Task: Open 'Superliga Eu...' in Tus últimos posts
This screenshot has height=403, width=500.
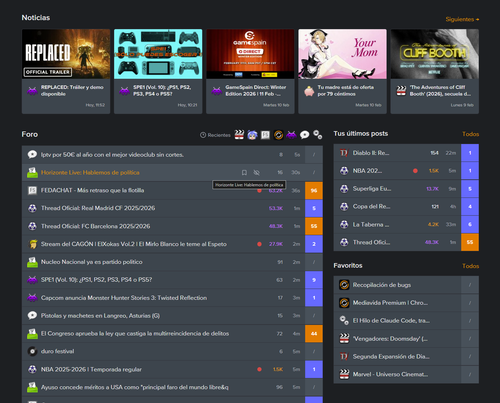Action: click(372, 189)
